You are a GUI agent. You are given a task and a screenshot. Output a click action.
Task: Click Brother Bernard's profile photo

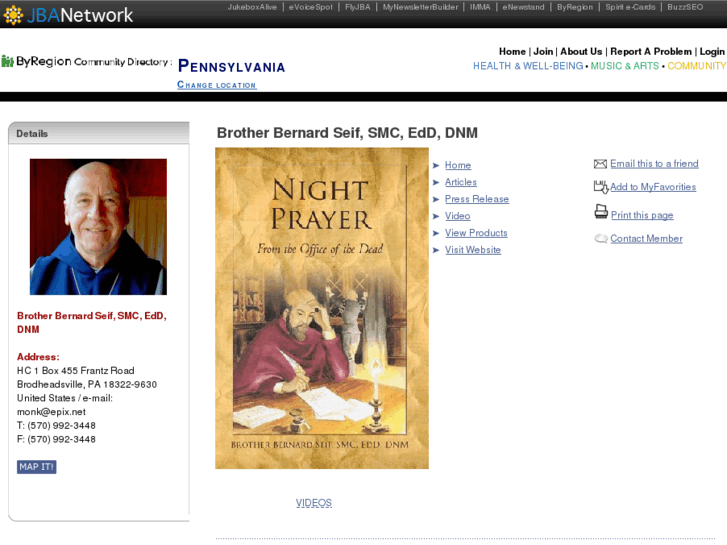pos(98,227)
